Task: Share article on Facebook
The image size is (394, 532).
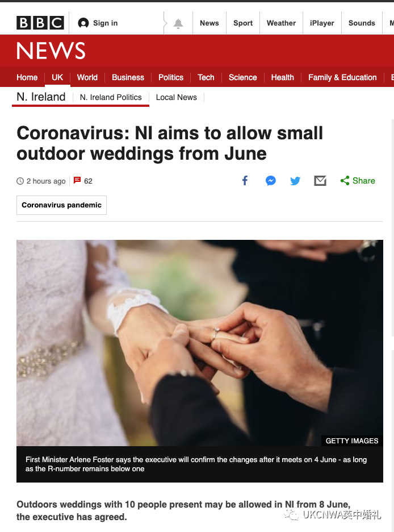Action: tap(245, 181)
